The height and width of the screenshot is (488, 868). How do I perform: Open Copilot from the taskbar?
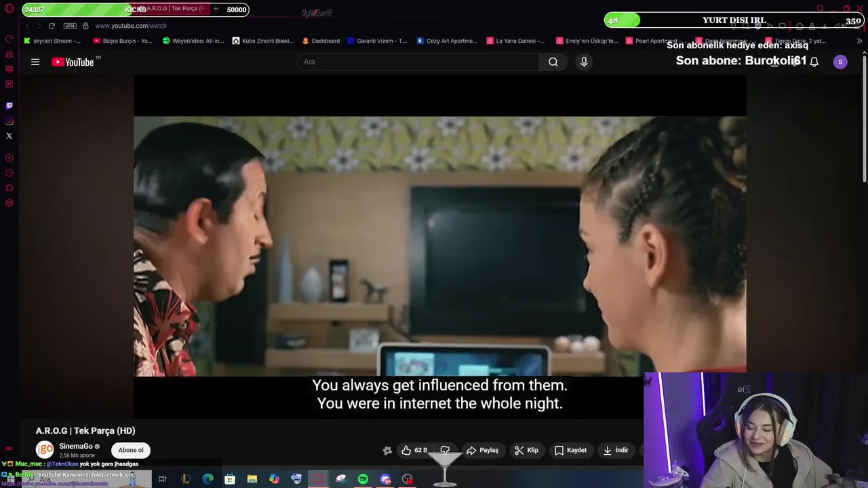[x=274, y=479]
